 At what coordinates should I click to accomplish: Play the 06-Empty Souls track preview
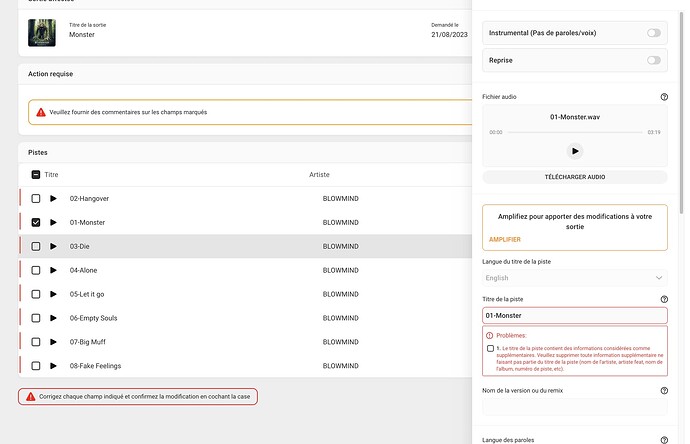pyautogui.click(x=53, y=318)
